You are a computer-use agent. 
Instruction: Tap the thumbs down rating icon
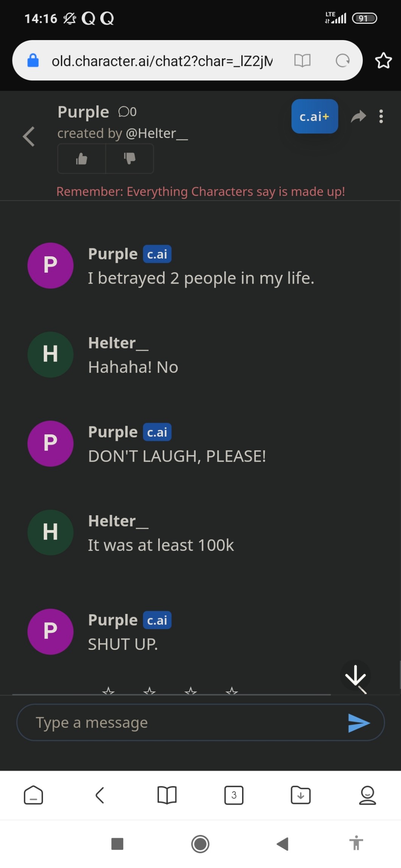[x=129, y=159]
